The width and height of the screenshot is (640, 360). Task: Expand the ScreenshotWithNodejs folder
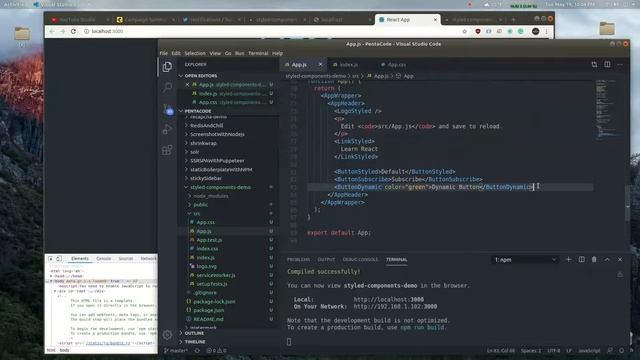pyautogui.click(x=217, y=134)
